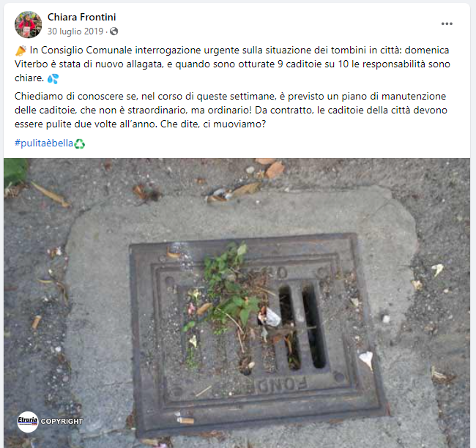Open the 30 luglio 2019 timestamp link

click(x=75, y=31)
